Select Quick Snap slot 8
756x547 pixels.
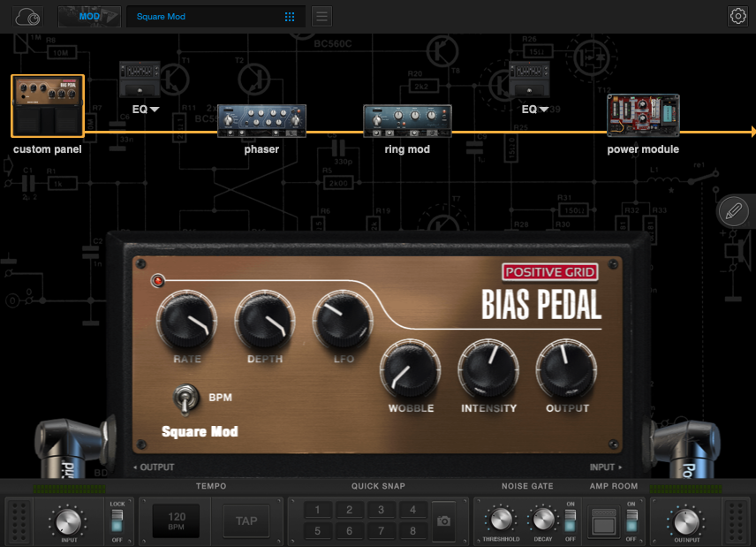(x=412, y=531)
